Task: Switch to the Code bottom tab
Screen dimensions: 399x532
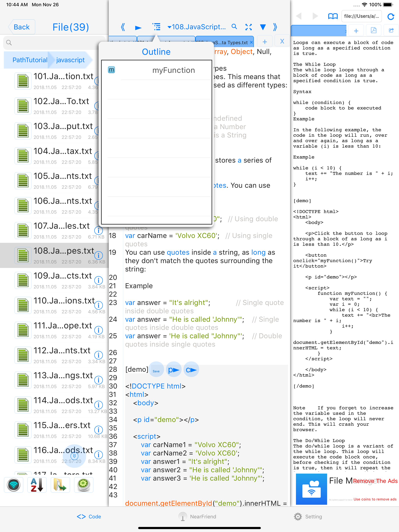Action: pos(89,517)
